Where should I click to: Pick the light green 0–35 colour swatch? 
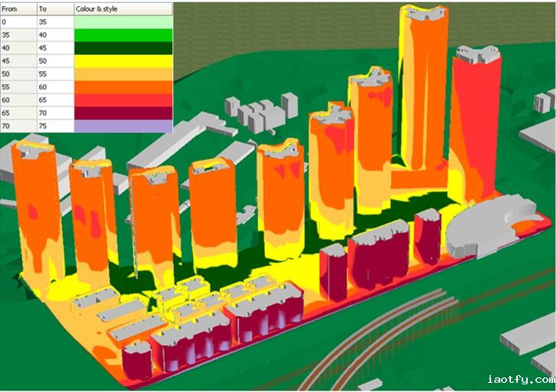[x=122, y=23]
